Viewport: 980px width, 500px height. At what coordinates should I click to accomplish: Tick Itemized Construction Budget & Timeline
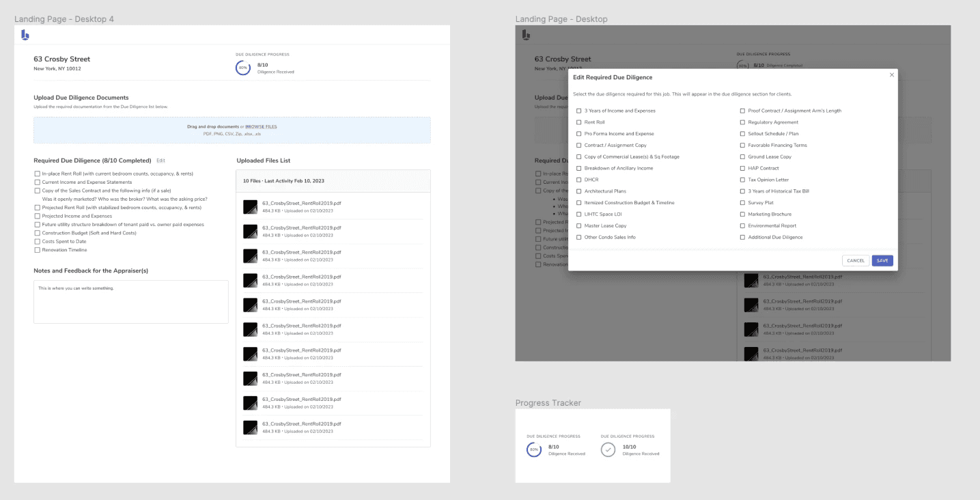[579, 203]
